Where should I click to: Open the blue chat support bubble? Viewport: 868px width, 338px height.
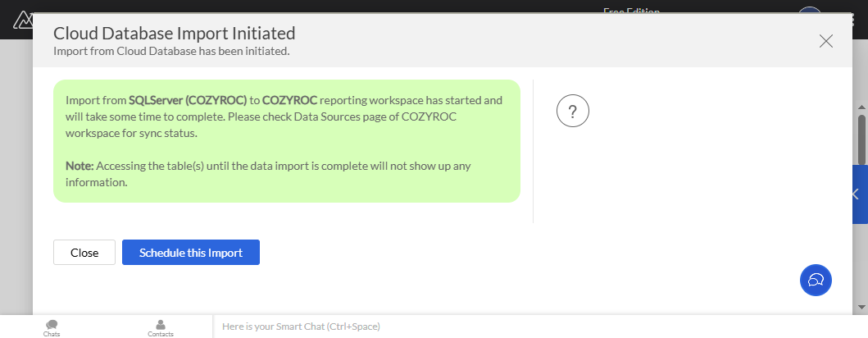click(x=816, y=280)
